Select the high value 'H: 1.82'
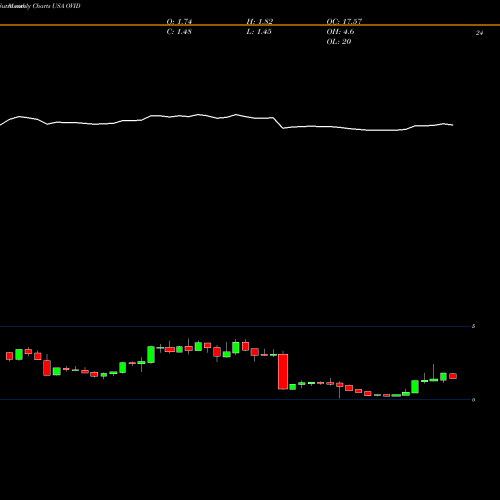Screen dimensions: 500x500 [260, 22]
